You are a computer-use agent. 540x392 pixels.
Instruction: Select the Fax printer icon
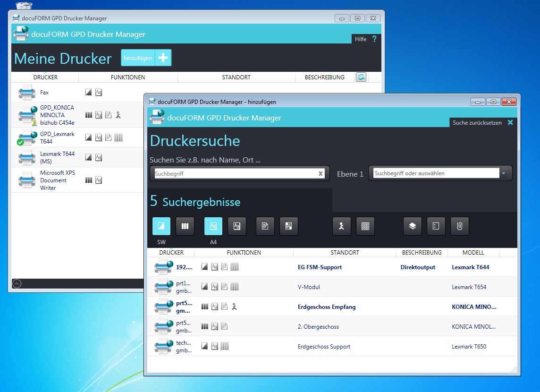coord(27,93)
